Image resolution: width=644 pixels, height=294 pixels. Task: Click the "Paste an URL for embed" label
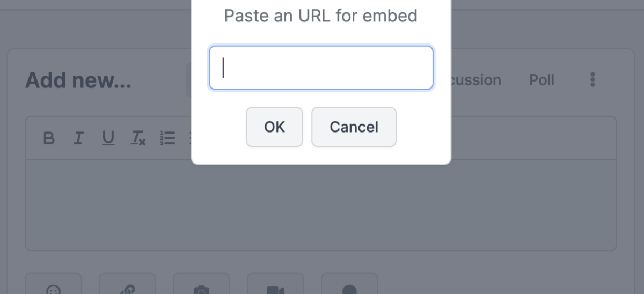[x=320, y=16]
